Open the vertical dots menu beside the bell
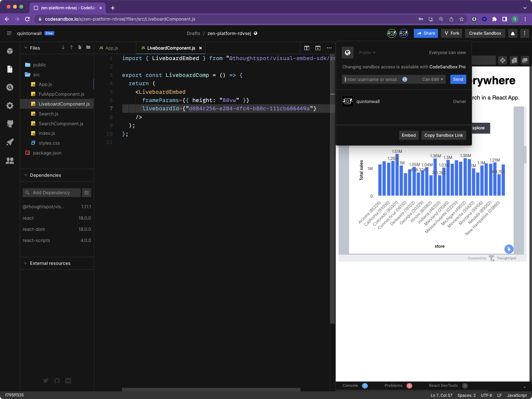This screenshot has width=532, height=399. coord(524,33)
